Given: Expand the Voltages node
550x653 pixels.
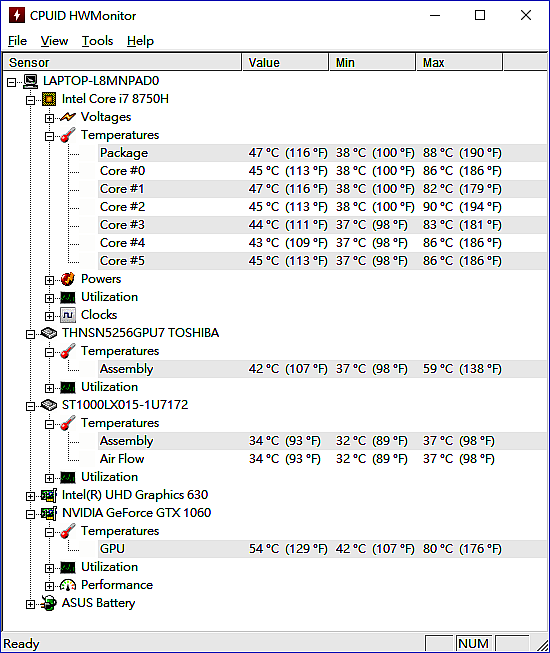Looking at the screenshot, I should (49, 118).
